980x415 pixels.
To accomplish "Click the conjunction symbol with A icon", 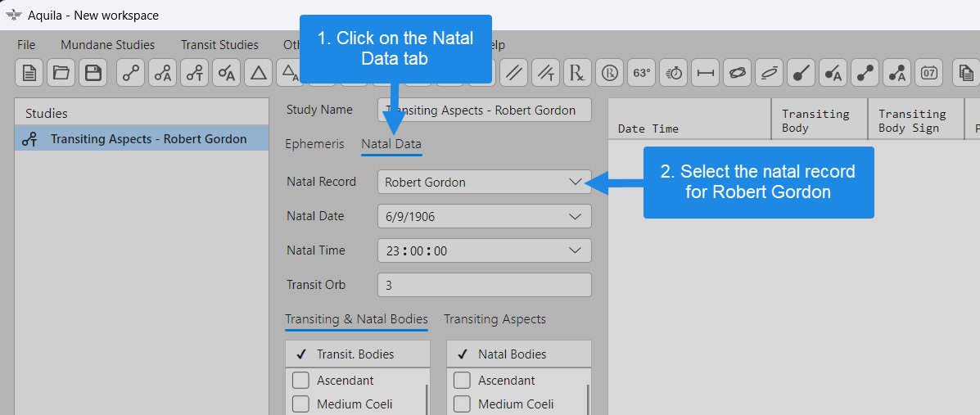I will 226,73.
